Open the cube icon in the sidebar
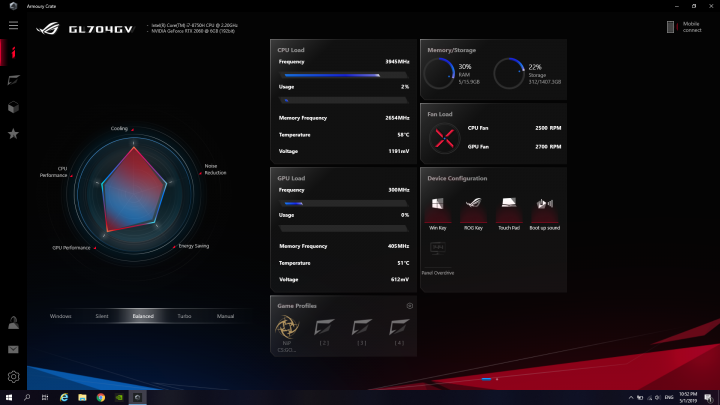Viewport: 720px width, 405px height. pos(13,107)
